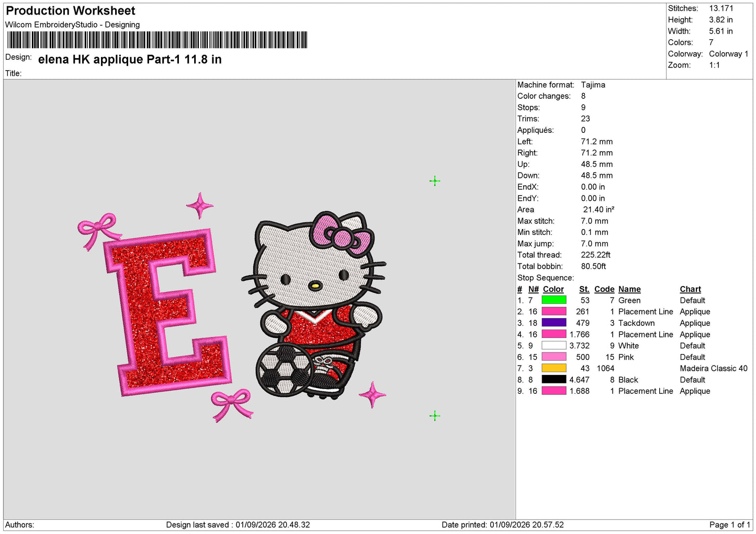This screenshot has width=756, height=534.
Task: Click the pink swatch with 1.688 stitches
Action: pyautogui.click(x=554, y=391)
